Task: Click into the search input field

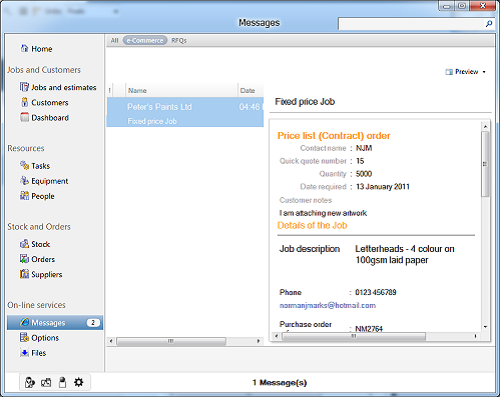Action: pyautogui.click(x=411, y=24)
